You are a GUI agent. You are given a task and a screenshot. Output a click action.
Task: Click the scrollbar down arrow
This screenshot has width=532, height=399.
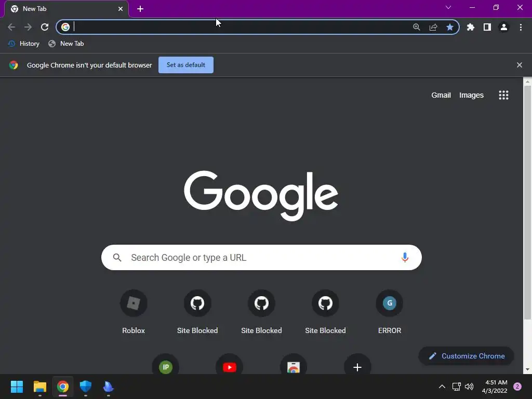[527, 369]
